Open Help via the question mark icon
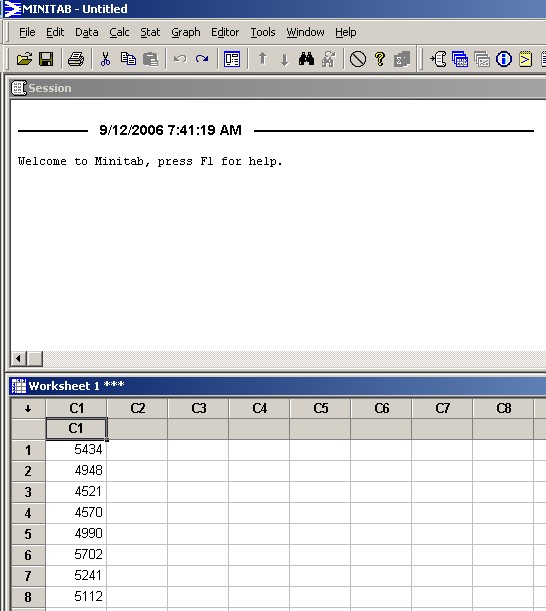This screenshot has width=546, height=611. (380, 59)
